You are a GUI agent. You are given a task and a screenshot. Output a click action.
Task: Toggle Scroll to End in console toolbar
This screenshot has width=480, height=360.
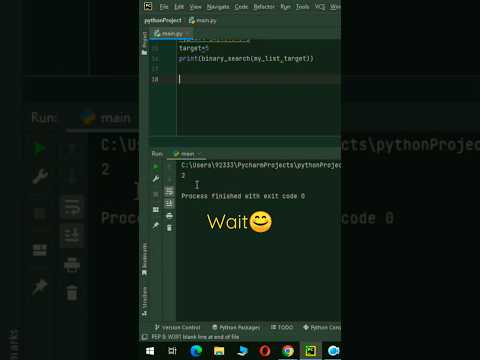[169, 203]
